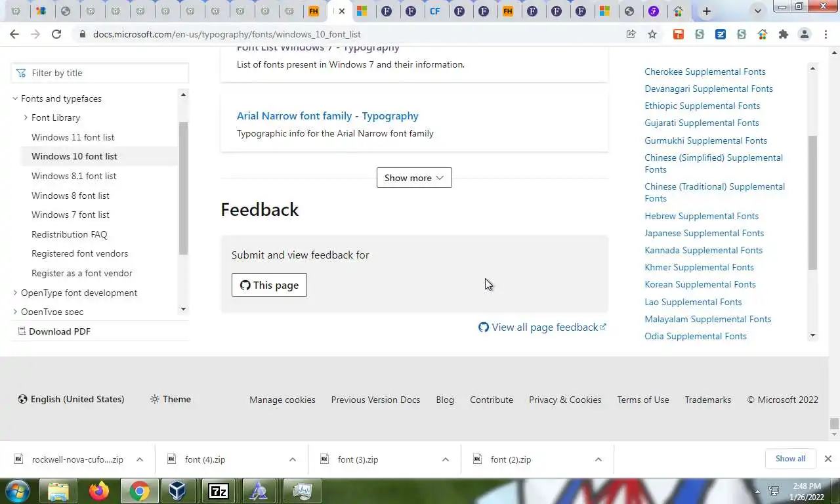This screenshot has width=840, height=504.
Task: Collapse the Fonts and typefaces tree node
Action: (x=15, y=98)
